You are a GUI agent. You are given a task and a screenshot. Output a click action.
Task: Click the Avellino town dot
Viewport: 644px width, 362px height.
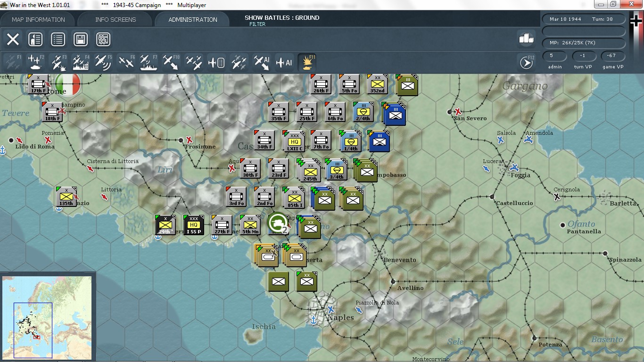(x=393, y=281)
